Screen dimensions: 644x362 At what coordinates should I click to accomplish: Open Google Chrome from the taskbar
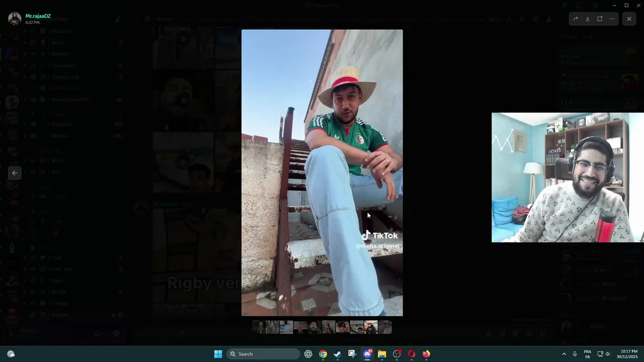pos(323,354)
